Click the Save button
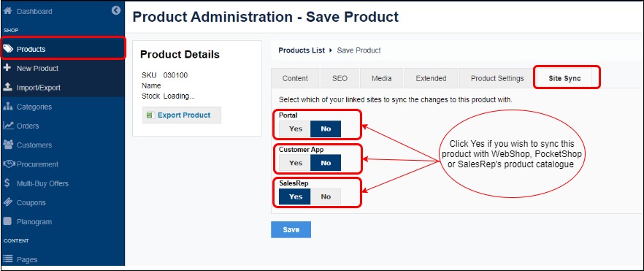This screenshot has height=271, width=644. click(291, 229)
